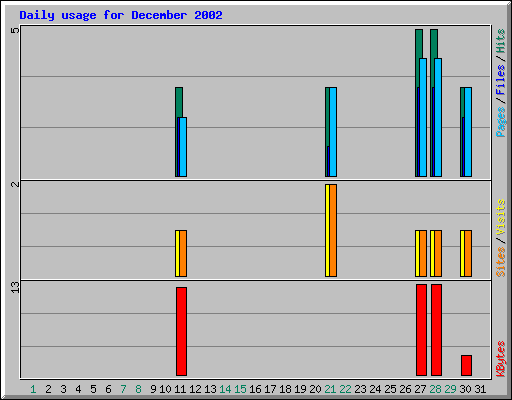Select the cyan Pages bar for day 28
512x400 pixels.
(x=438, y=117)
